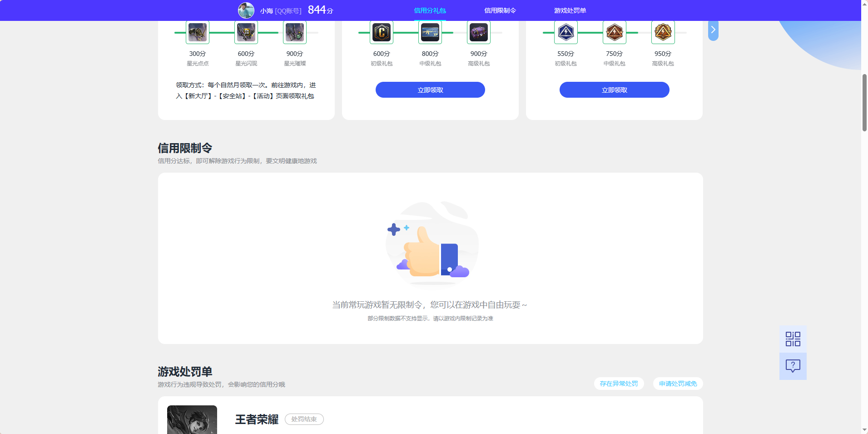Switch to the 游戏处罚单 tab
The width and height of the screenshot is (868, 434).
pos(569,10)
